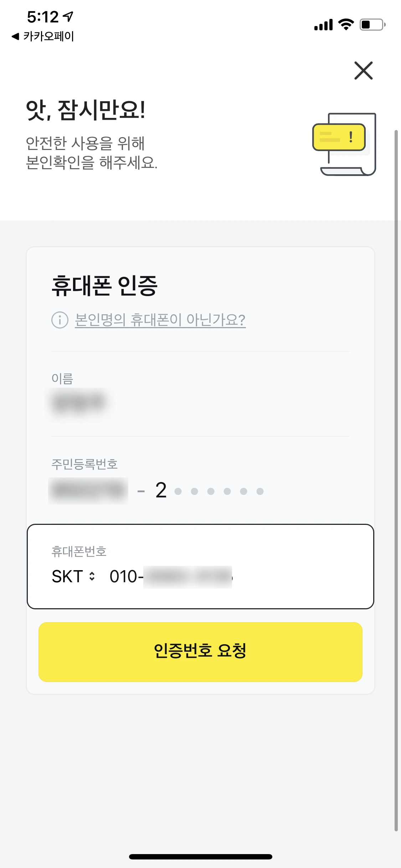Viewport: 401px width, 868px height.
Task: Tap the info circle icon beside the phone question
Action: [x=60, y=320]
